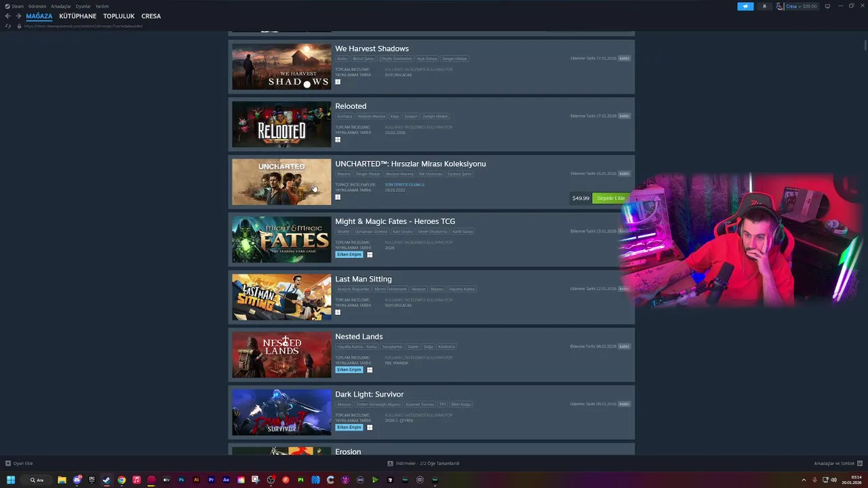Click Erken Erişim badge on Dark Light: Survivor
This screenshot has width=868, height=488.
tap(349, 428)
